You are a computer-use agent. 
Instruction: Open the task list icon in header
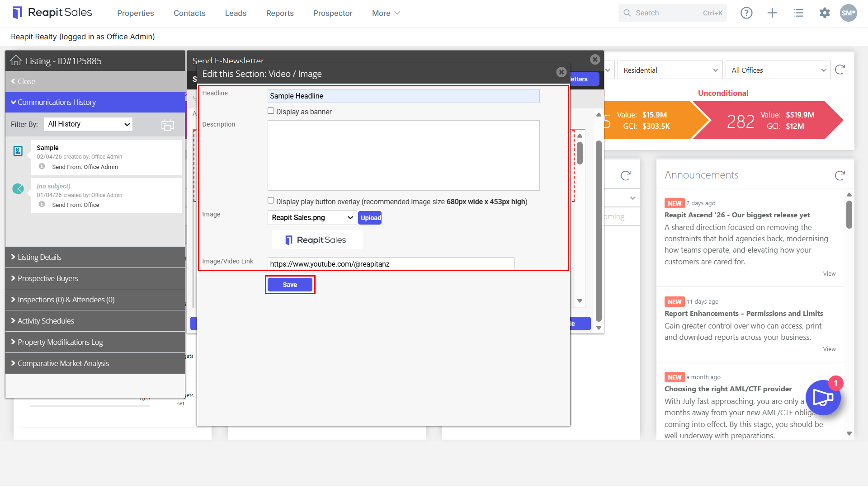click(x=798, y=13)
